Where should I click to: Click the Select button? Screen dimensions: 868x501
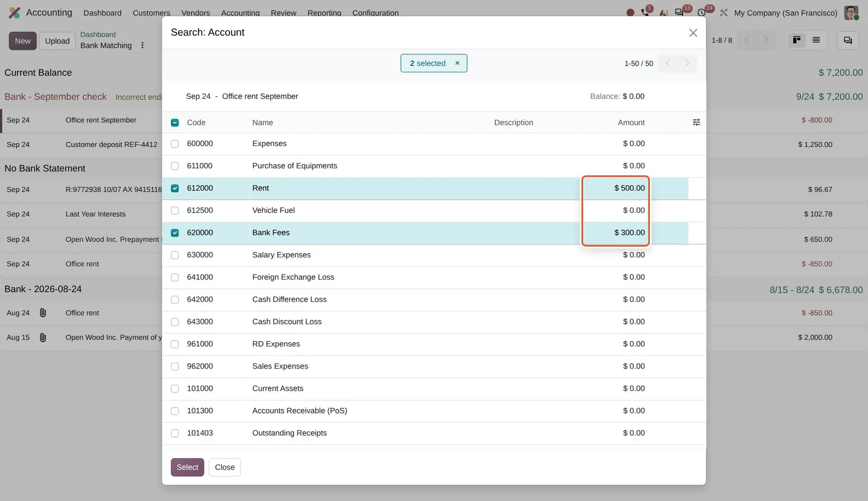(x=187, y=467)
